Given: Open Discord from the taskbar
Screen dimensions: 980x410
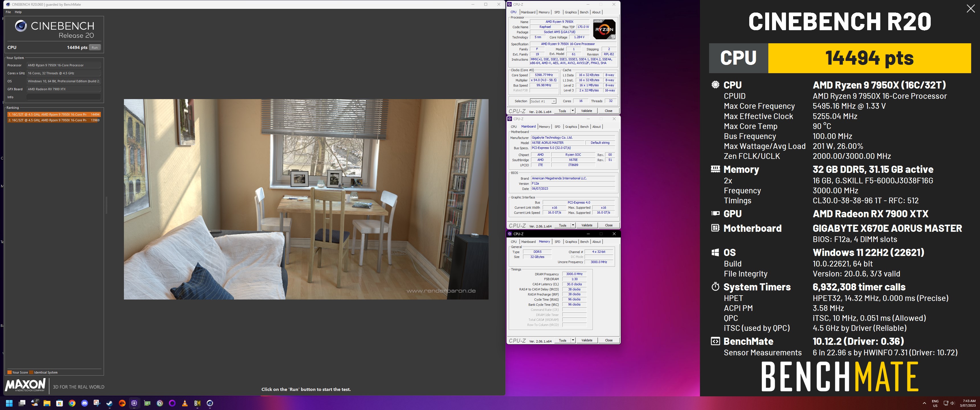Looking at the screenshot, I should click(84, 403).
